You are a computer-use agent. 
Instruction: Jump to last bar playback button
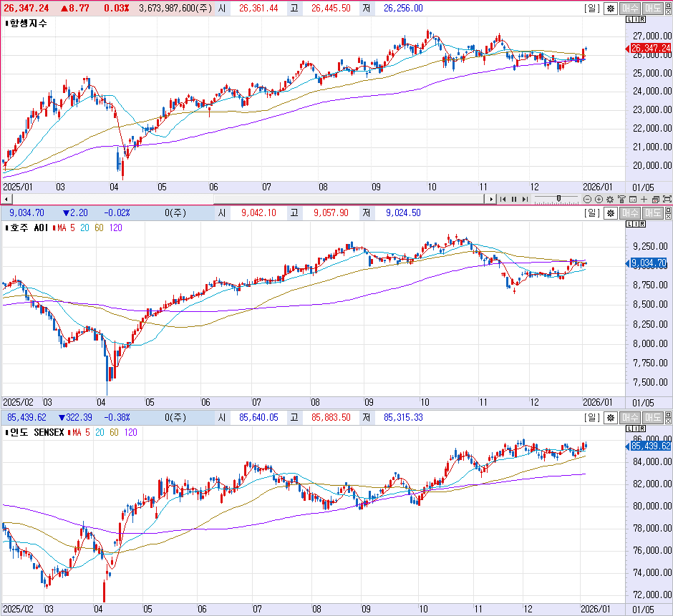[525, 199]
